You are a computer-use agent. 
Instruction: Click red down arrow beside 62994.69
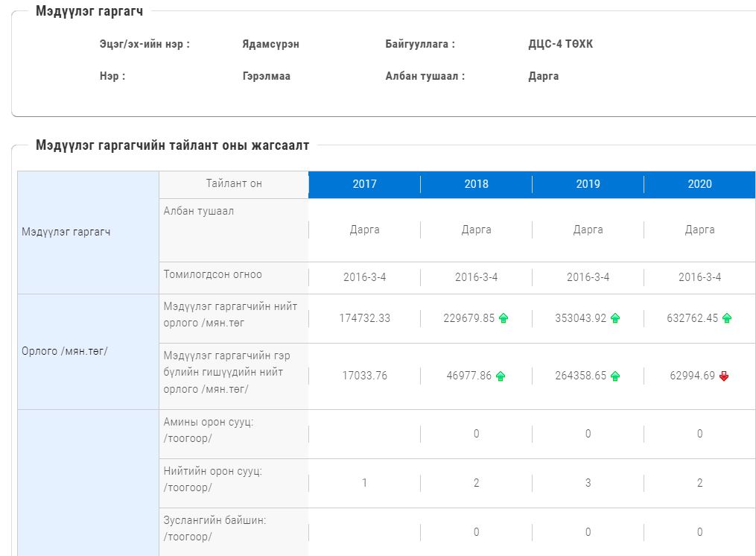pyautogui.click(x=724, y=376)
